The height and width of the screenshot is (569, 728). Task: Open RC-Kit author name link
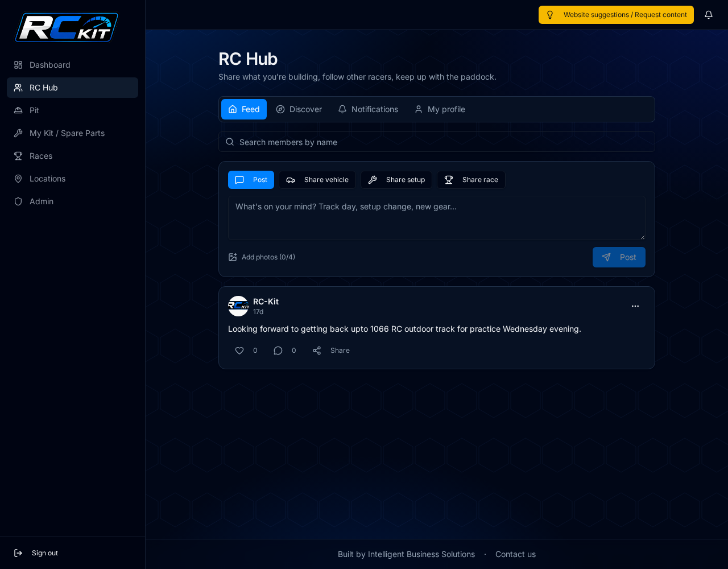click(266, 302)
